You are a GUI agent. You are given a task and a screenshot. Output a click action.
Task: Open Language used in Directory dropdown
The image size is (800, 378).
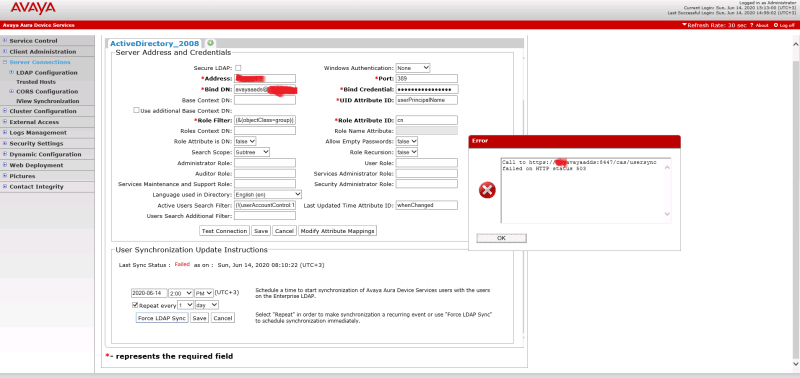coord(268,194)
